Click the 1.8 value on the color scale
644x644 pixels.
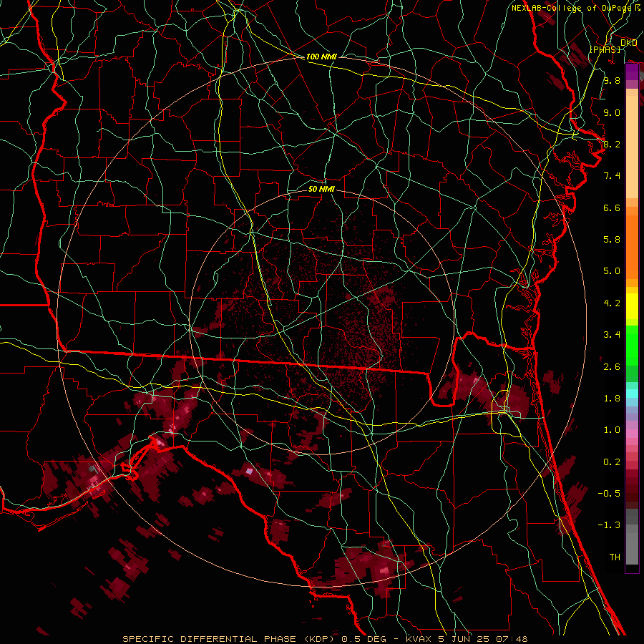(x=612, y=399)
